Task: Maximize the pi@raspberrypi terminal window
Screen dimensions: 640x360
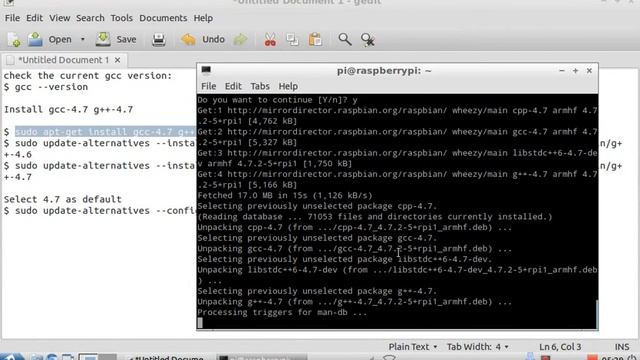Action: 576,71
